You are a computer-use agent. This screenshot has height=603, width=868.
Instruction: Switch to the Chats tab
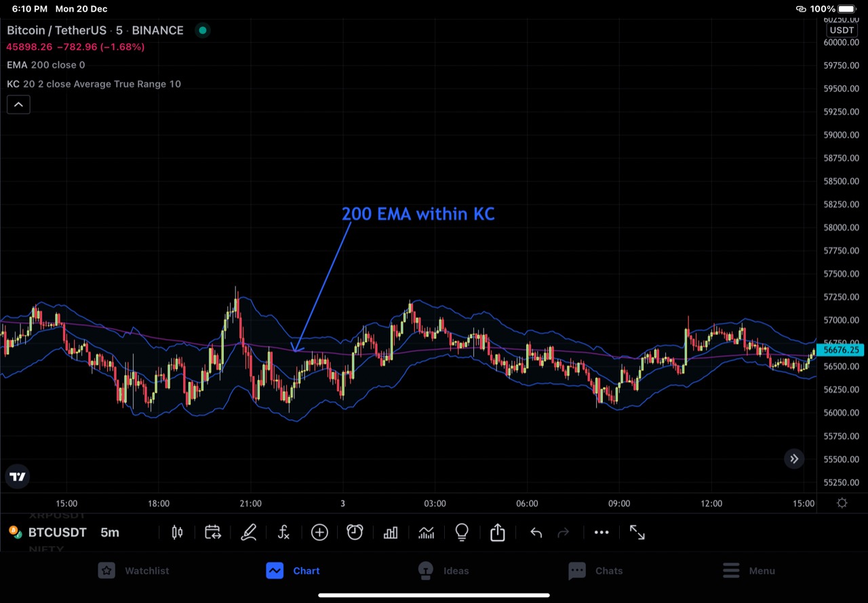(595, 570)
